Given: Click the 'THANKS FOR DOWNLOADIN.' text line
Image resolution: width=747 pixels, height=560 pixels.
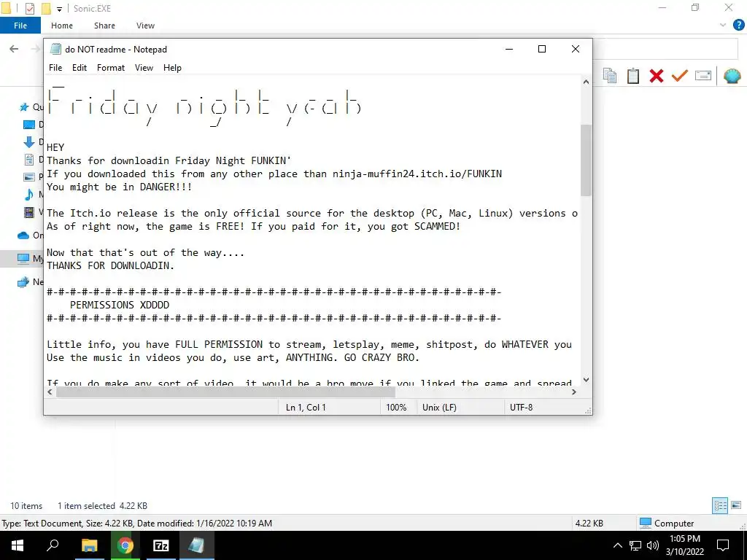Looking at the screenshot, I should (111, 265).
